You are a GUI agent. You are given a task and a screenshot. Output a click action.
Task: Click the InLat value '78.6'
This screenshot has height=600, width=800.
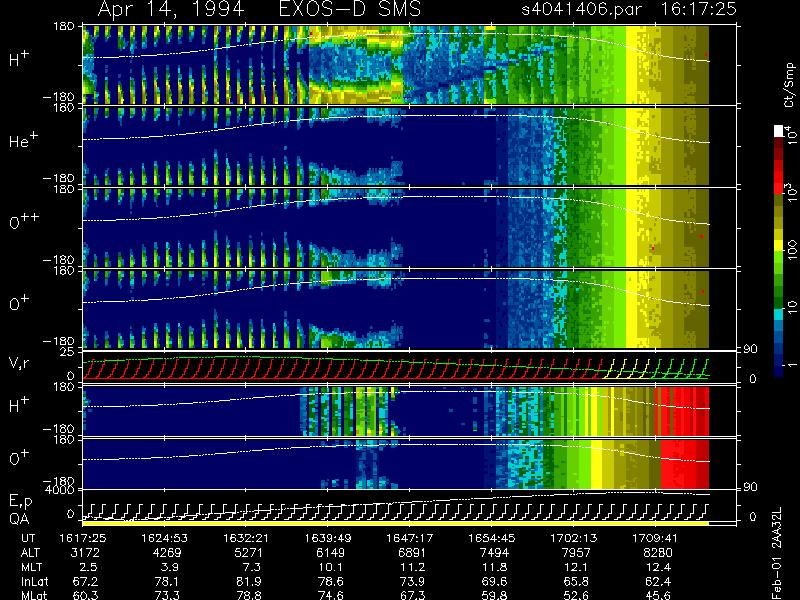(x=331, y=582)
